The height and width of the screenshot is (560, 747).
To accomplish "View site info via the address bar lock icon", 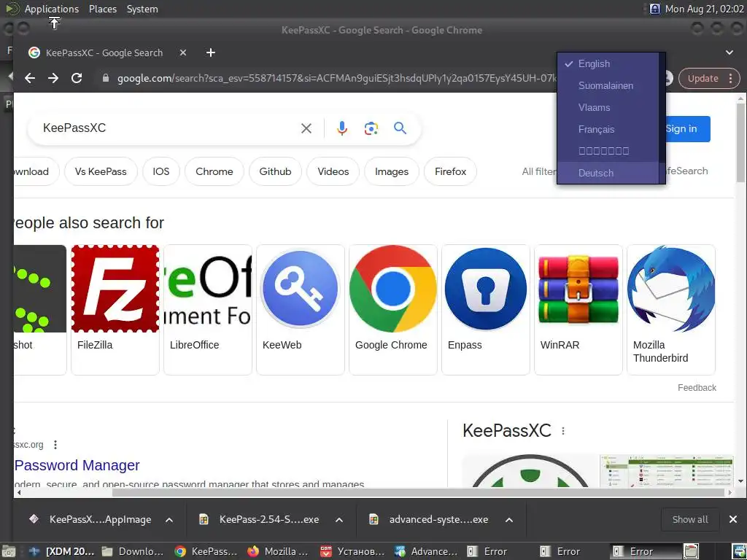I will 106,78.
